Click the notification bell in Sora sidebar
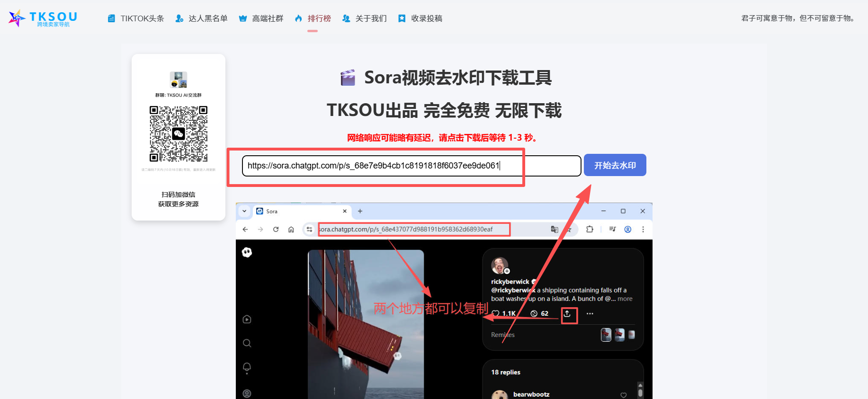The image size is (868, 399). [247, 368]
